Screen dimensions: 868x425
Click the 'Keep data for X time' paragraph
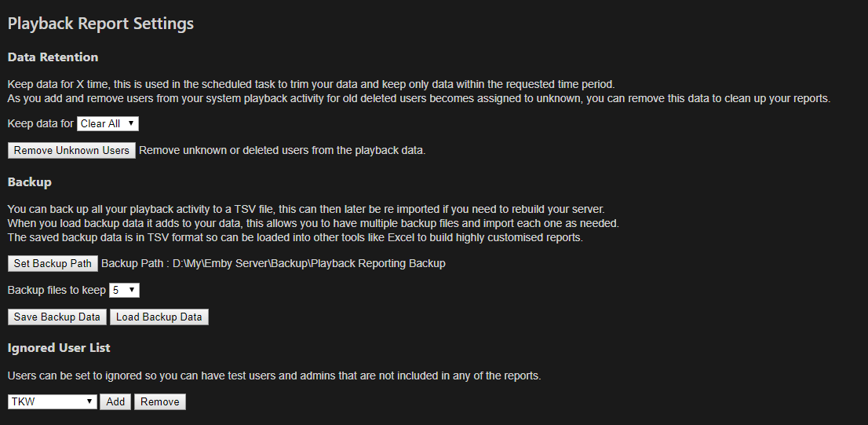(311, 84)
